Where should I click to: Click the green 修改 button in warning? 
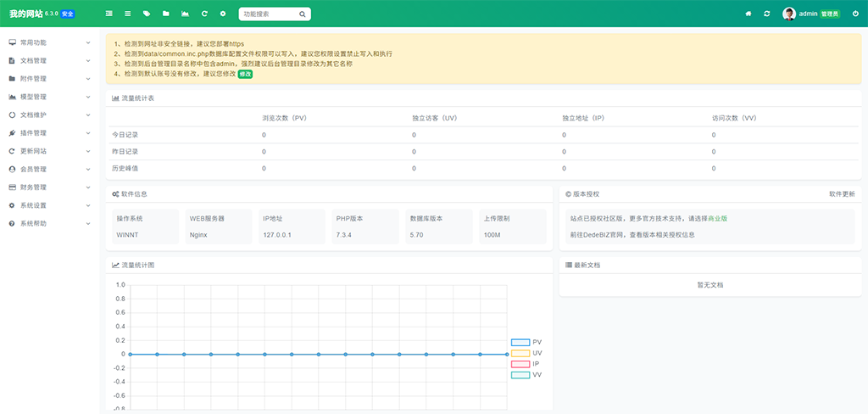[x=245, y=74]
